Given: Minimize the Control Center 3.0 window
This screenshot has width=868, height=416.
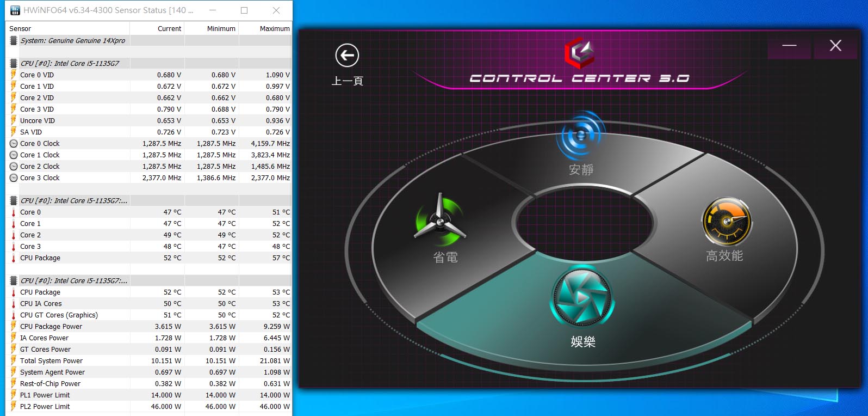Looking at the screenshot, I should (789, 46).
